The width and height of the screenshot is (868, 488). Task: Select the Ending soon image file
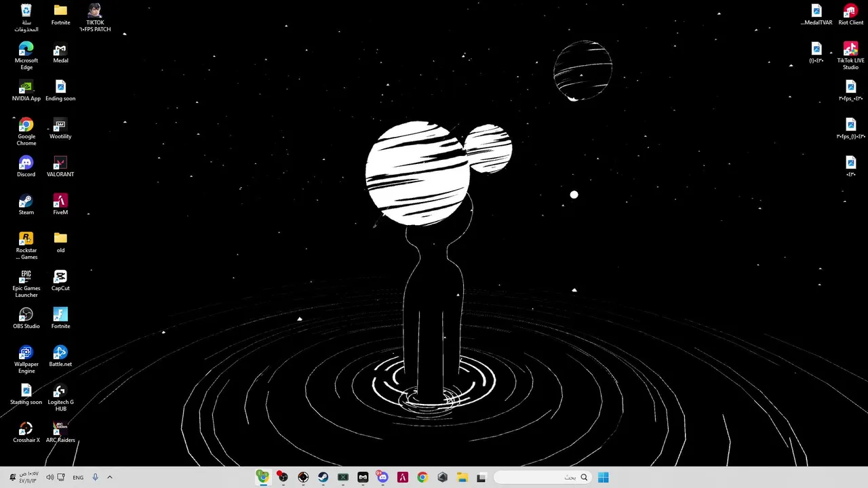pos(60,90)
